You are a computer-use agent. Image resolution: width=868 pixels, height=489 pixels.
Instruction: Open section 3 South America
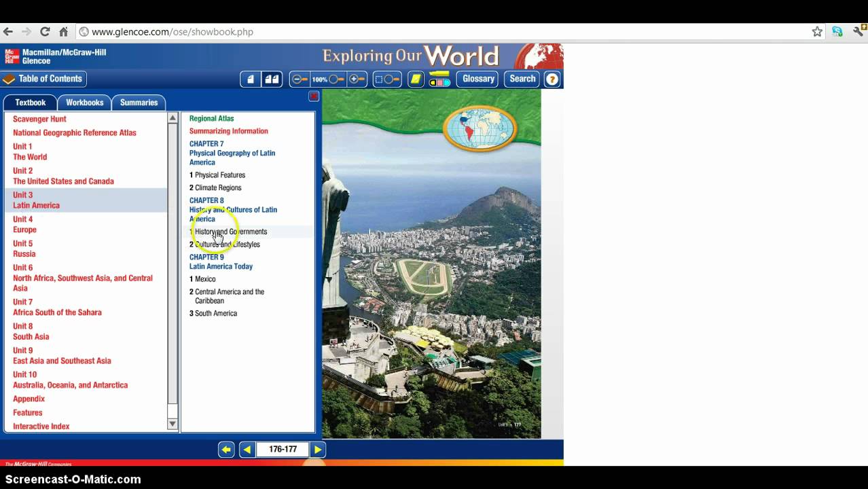point(213,313)
